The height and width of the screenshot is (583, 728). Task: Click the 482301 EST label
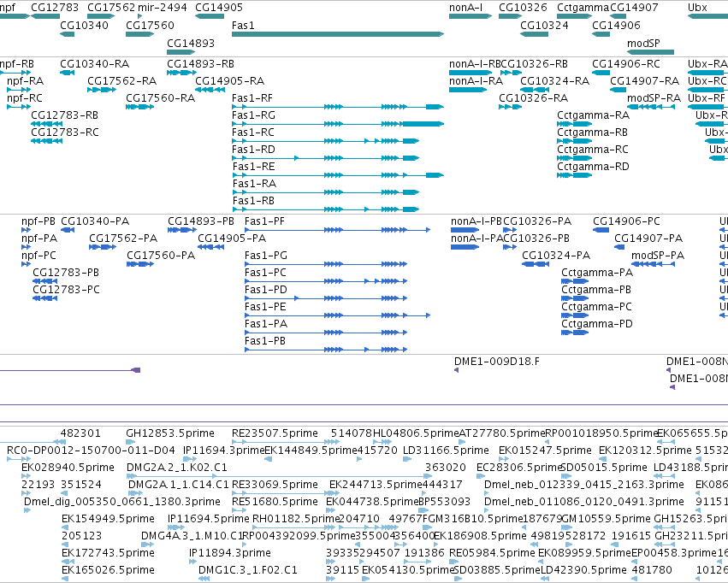click(x=80, y=433)
